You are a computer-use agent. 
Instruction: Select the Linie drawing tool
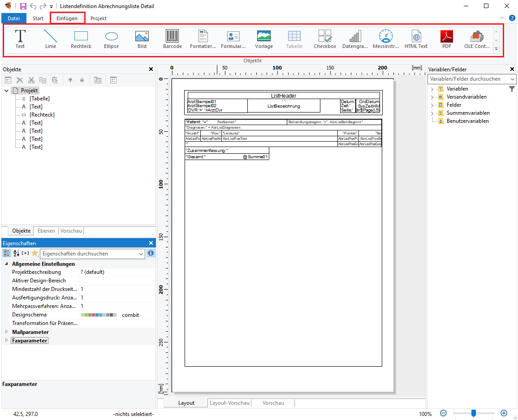coord(51,39)
